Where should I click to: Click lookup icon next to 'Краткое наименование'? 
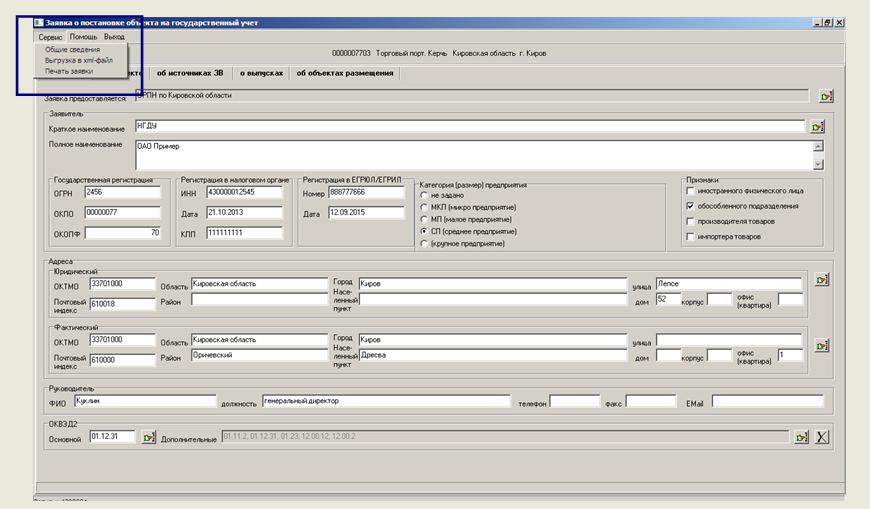coord(817,128)
